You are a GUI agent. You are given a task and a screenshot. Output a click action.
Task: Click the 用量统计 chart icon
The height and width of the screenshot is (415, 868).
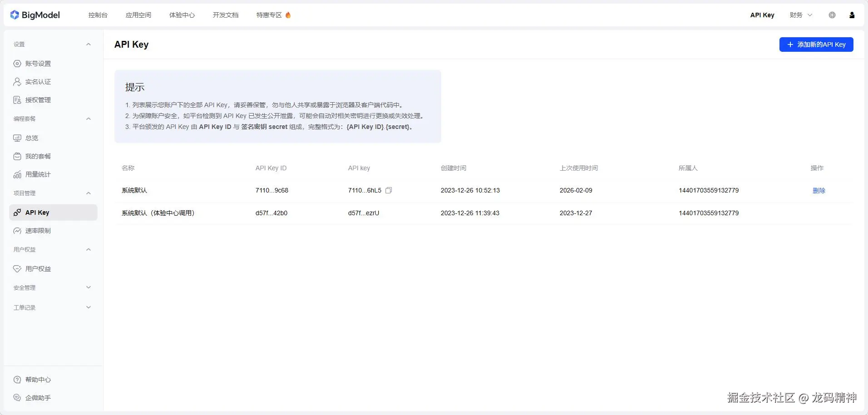[x=17, y=174]
